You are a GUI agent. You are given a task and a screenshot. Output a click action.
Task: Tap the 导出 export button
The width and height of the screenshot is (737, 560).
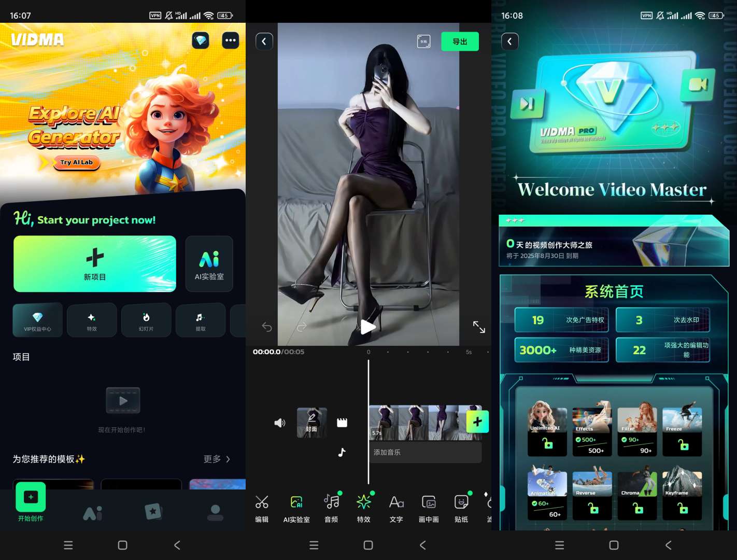(460, 41)
